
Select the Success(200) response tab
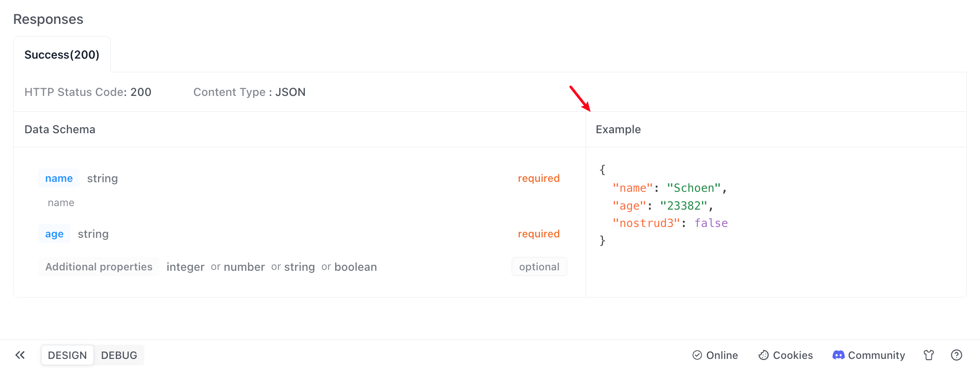point(62,55)
